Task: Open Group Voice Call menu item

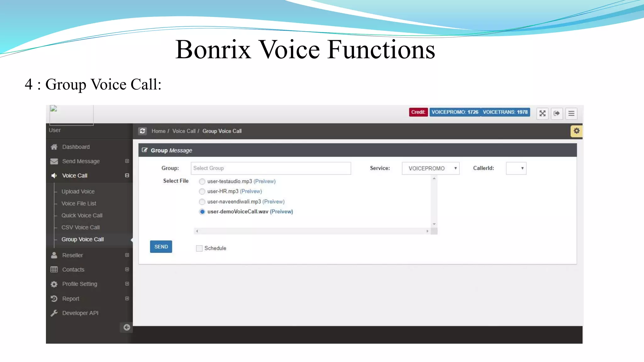Action: tap(82, 239)
